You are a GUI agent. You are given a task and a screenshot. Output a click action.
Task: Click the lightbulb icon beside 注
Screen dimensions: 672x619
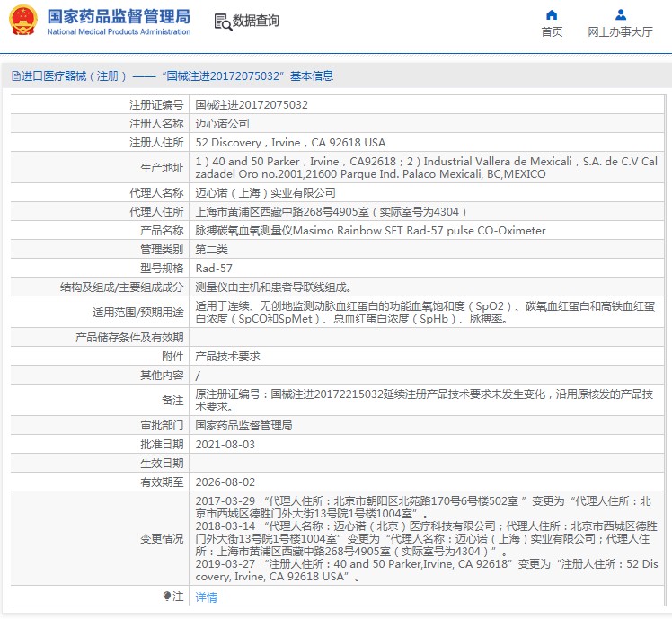(x=167, y=596)
